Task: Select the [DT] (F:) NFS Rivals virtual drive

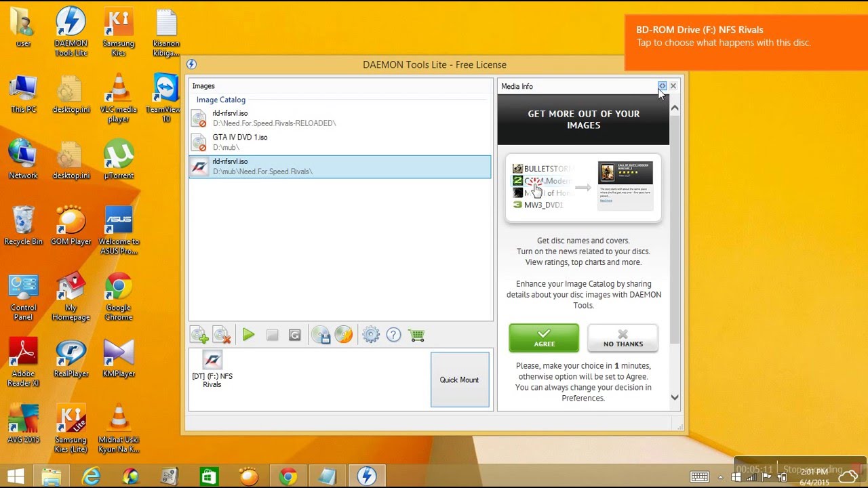Action: click(x=212, y=370)
